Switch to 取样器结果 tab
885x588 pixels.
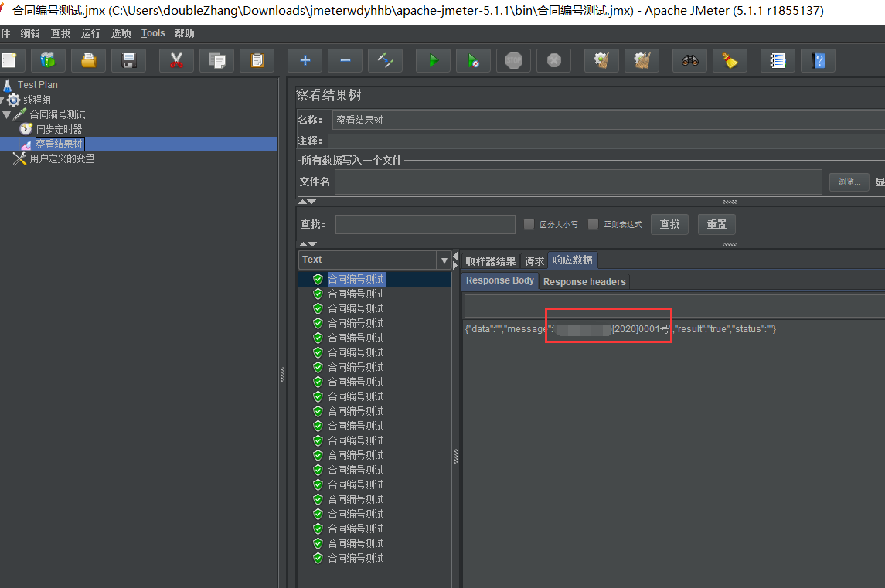click(x=490, y=261)
